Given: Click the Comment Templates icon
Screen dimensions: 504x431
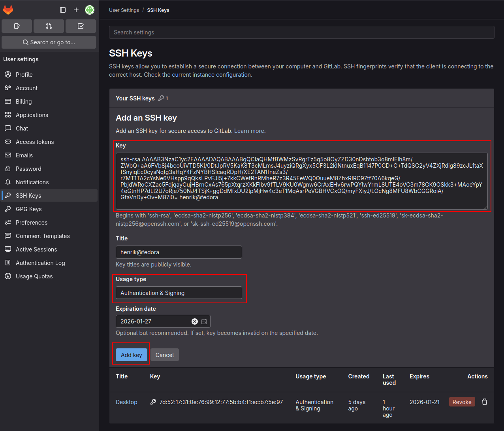Looking at the screenshot, I should pyautogui.click(x=8, y=236).
